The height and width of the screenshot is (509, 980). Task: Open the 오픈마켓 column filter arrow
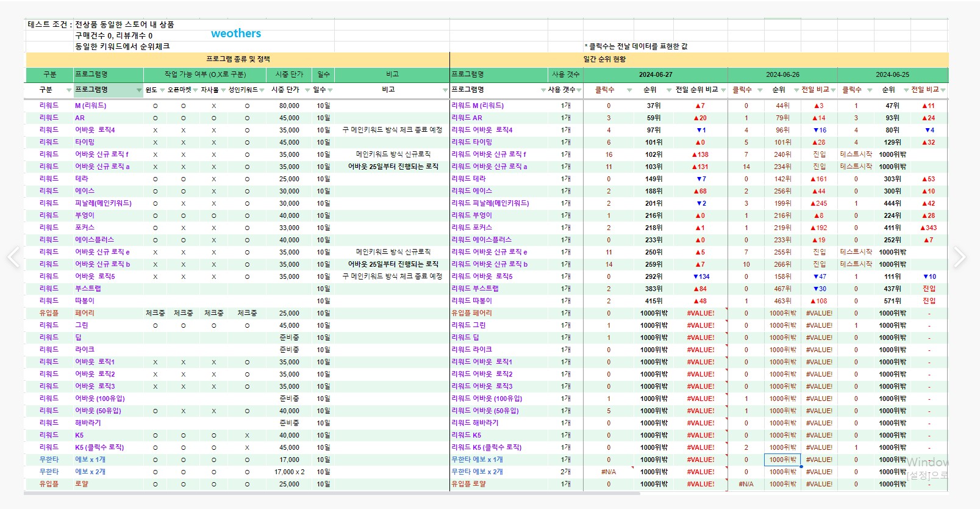coord(195,90)
